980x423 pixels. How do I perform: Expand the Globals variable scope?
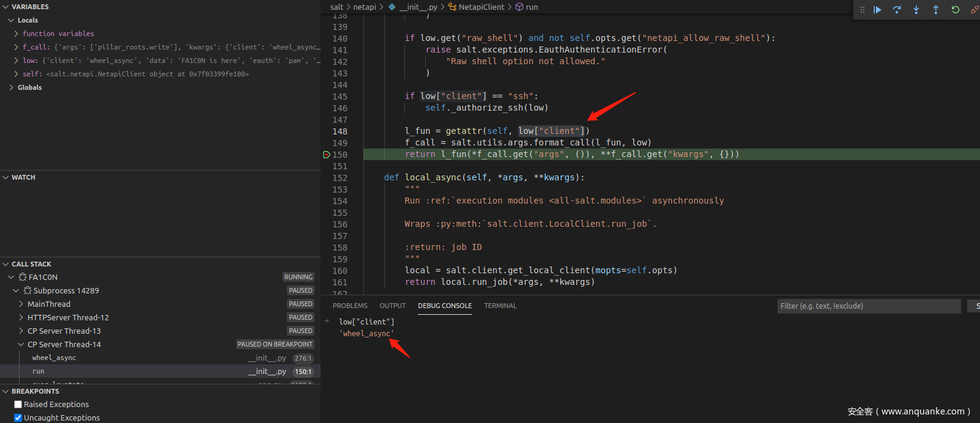(11, 87)
